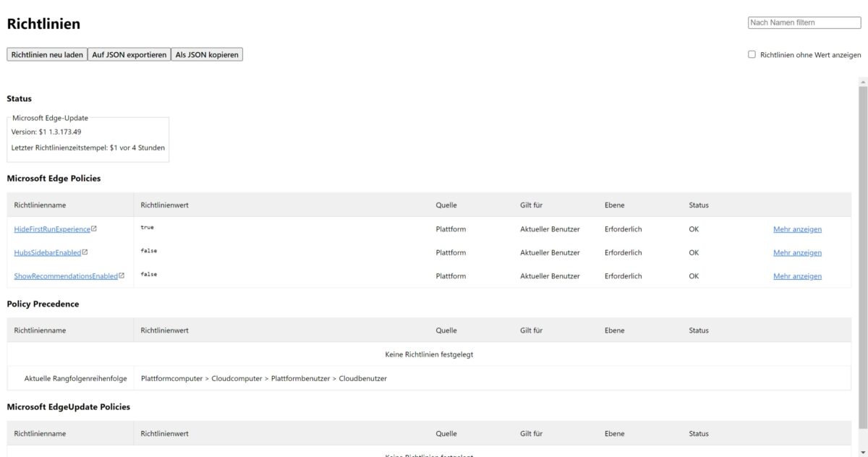Click 'Quelle' header in Microsoft Edge Policies table
The image size is (868, 457).
tap(446, 205)
